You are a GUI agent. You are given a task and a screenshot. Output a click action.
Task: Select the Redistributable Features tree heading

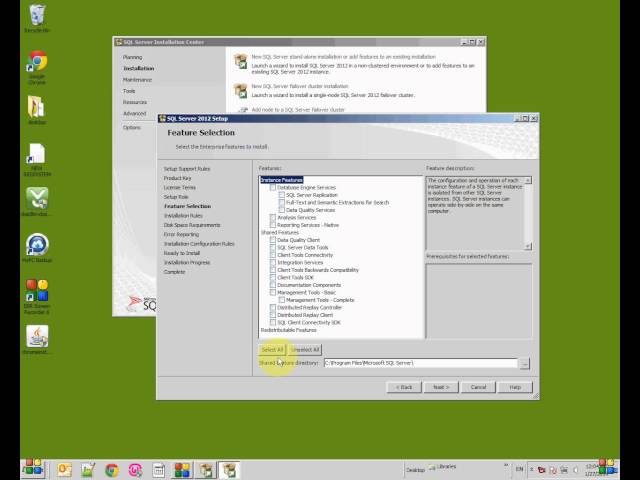point(289,330)
